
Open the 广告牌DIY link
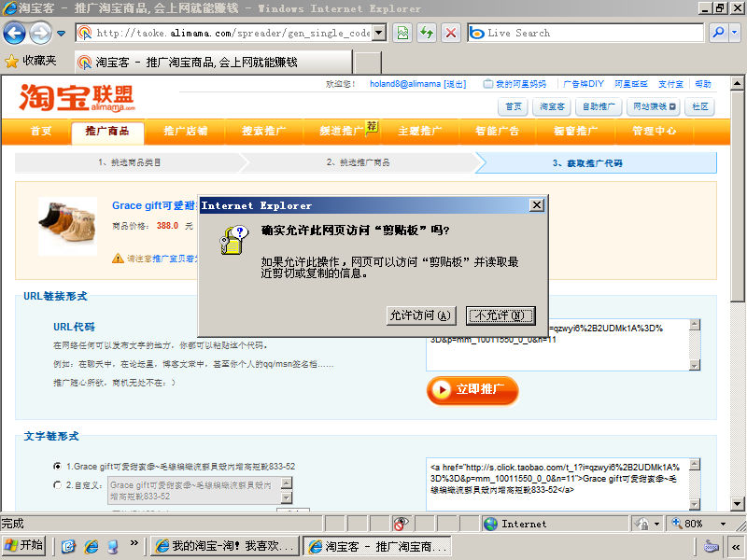[x=583, y=84]
